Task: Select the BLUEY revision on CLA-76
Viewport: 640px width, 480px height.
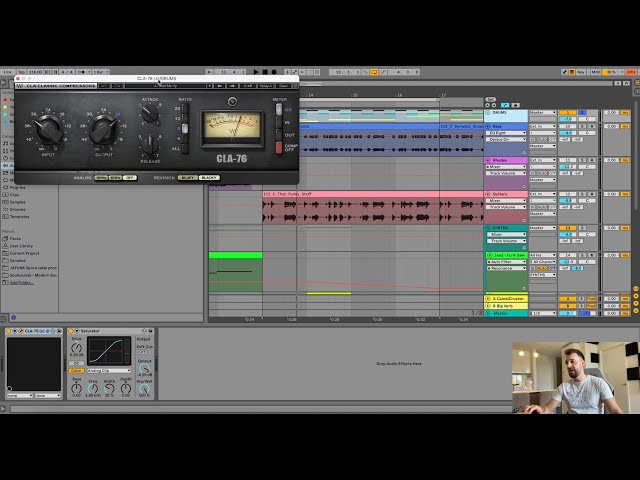Action: (188, 178)
